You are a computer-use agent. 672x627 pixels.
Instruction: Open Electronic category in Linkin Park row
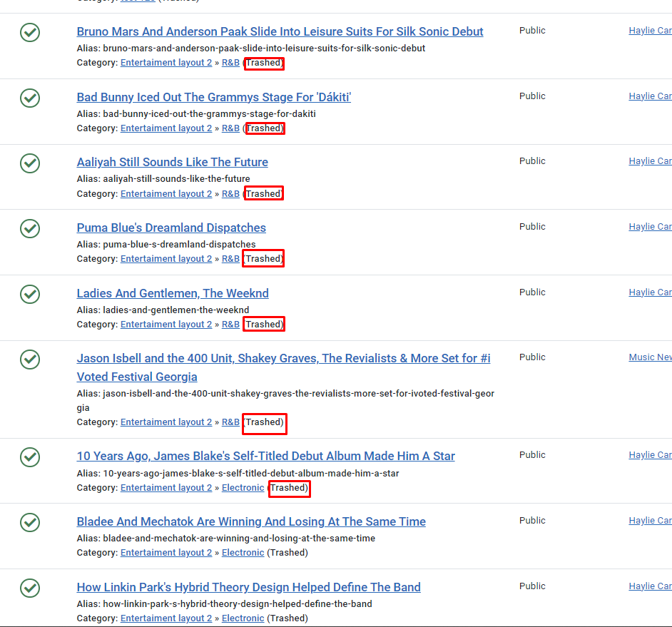[x=243, y=618]
